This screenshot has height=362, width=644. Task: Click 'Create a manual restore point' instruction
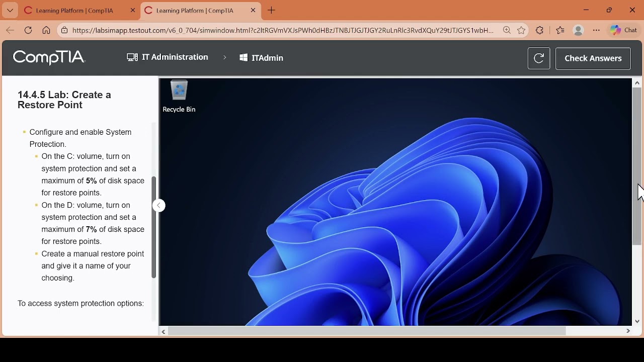coord(93,266)
